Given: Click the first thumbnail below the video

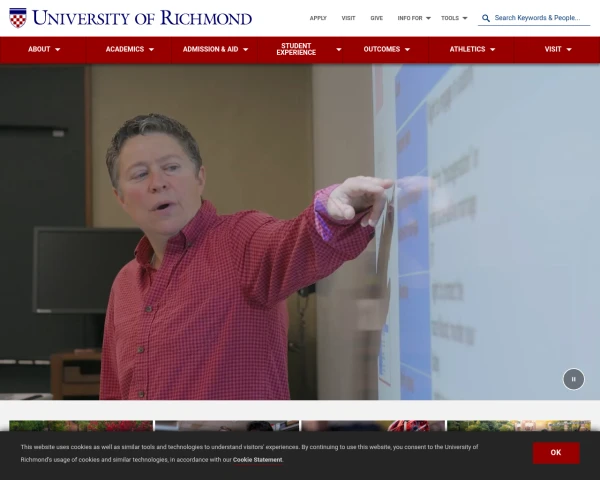Looking at the screenshot, I should (x=81, y=425).
